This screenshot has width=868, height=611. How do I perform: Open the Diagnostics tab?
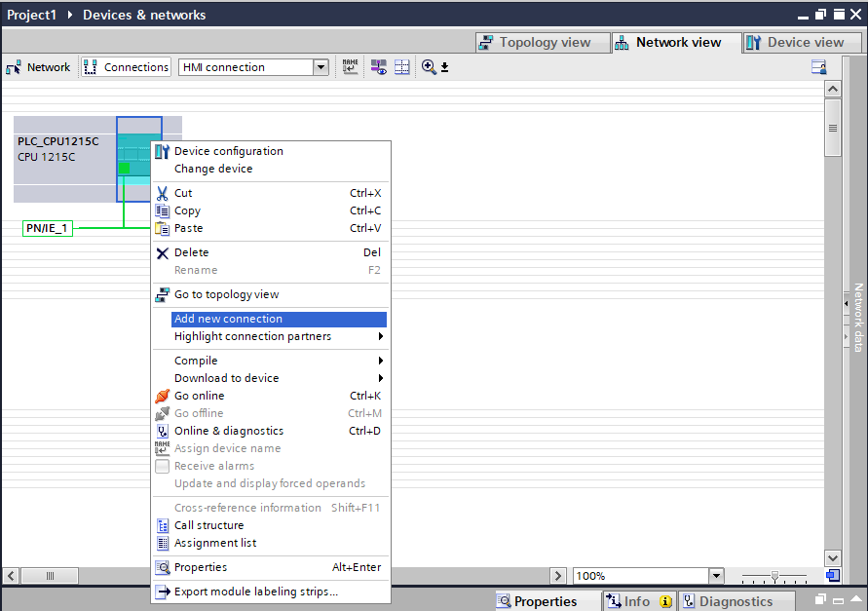[736, 601]
